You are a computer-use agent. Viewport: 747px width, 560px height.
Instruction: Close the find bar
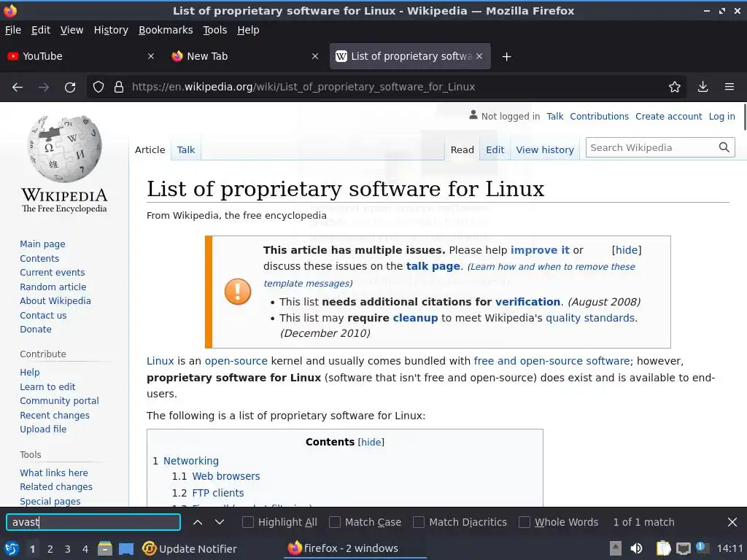(732, 522)
